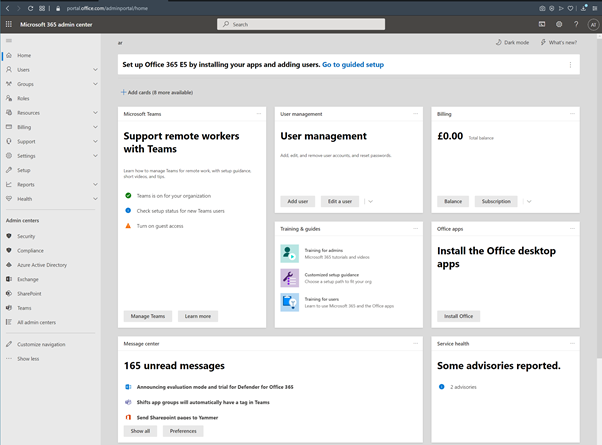Open Message center card ellipsis menu
Viewport: 602px width, 445px height.
pyautogui.click(x=415, y=343)
